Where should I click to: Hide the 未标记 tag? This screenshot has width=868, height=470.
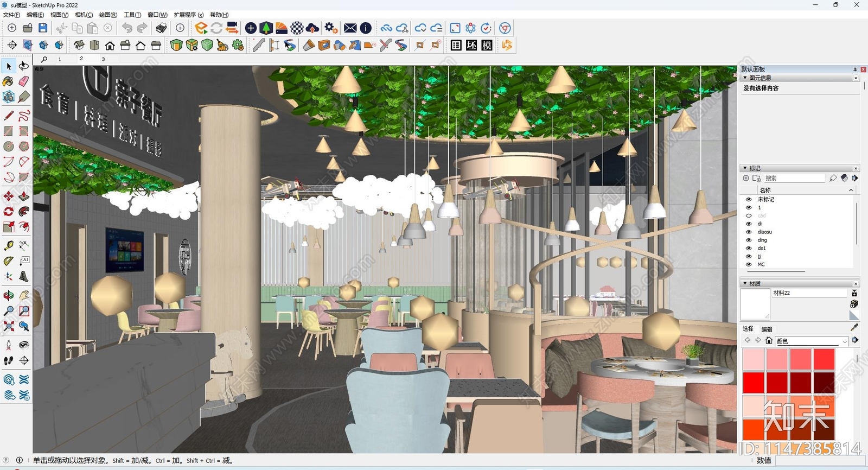749,199
